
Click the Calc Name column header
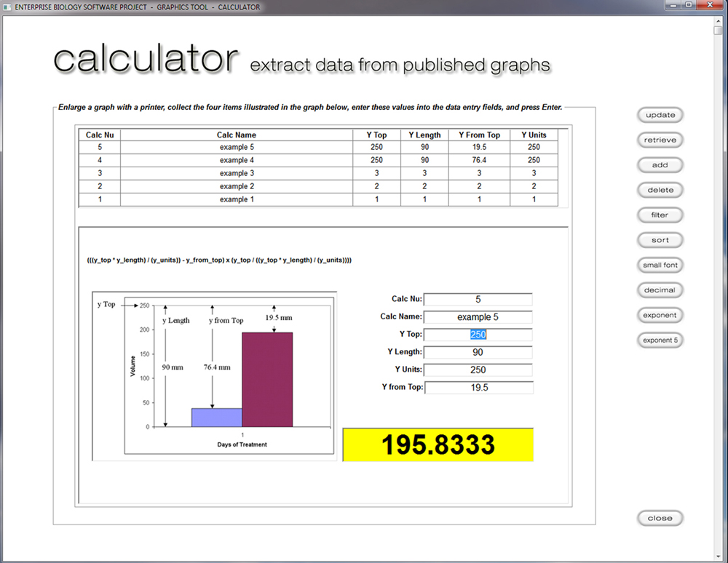[237, 135]
